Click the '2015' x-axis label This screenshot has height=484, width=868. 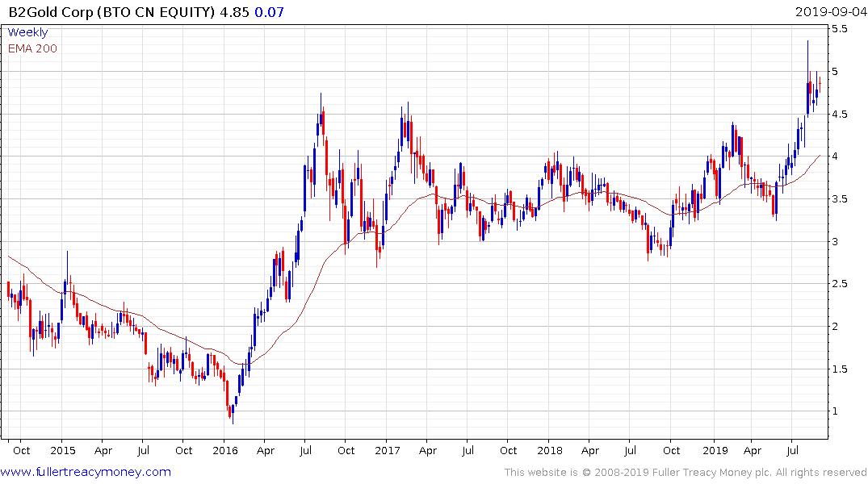click(x=62, y=450)
